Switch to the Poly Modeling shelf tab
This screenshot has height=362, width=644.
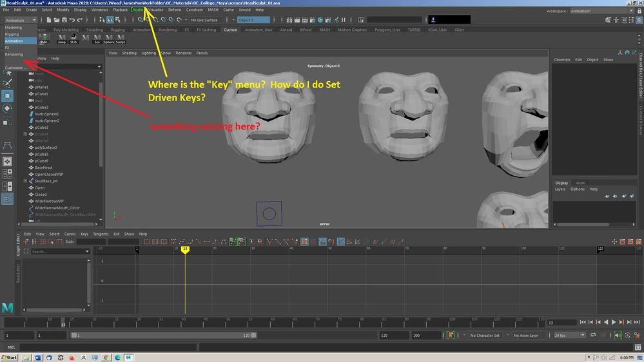point(66,30)
